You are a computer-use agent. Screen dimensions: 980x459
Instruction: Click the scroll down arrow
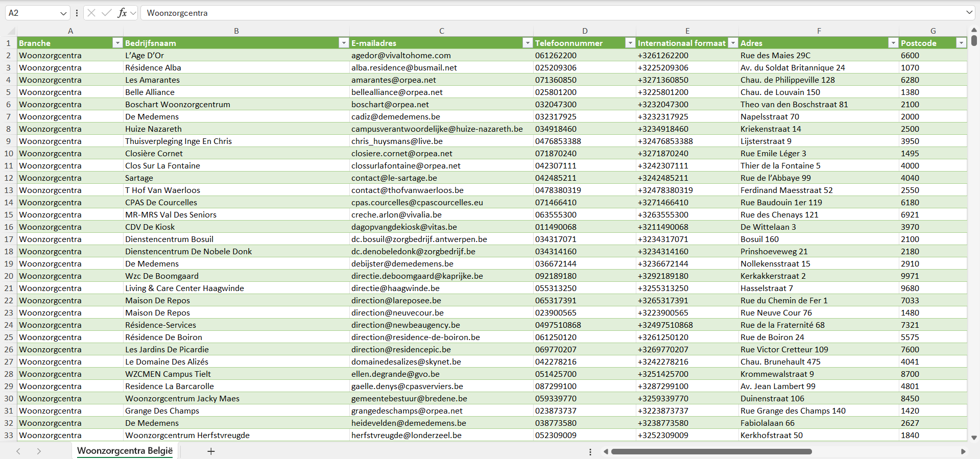974,438
